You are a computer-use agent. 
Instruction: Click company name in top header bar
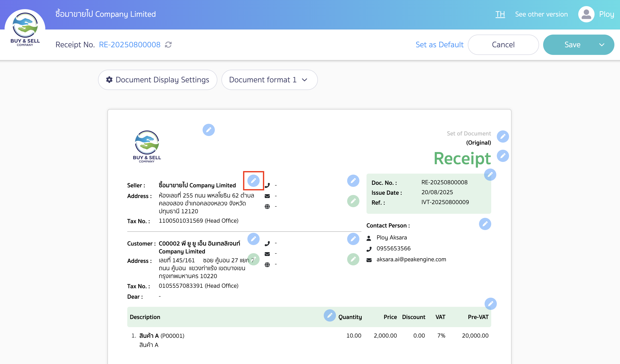click(x=106, y=14)
